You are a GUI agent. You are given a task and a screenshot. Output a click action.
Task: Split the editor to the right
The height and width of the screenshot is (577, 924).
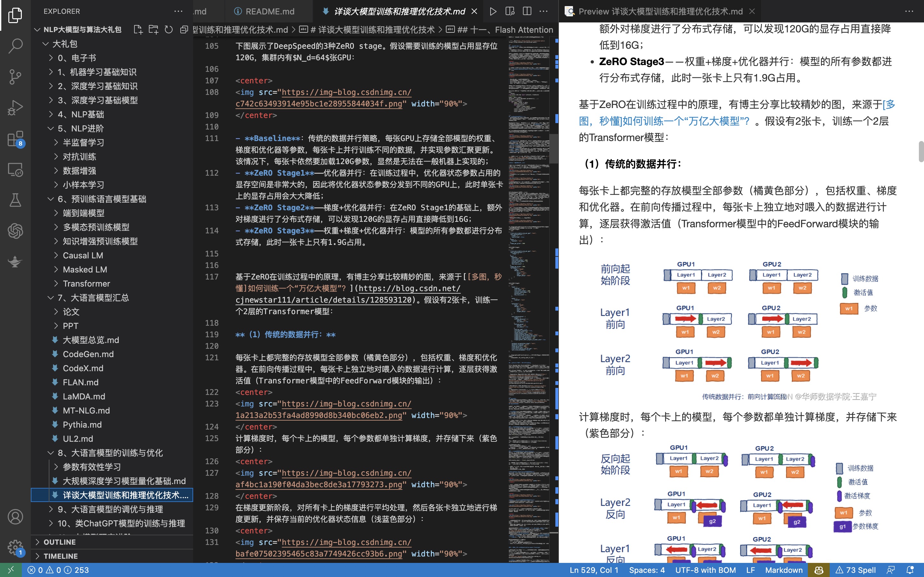click(x=527, y=12)
